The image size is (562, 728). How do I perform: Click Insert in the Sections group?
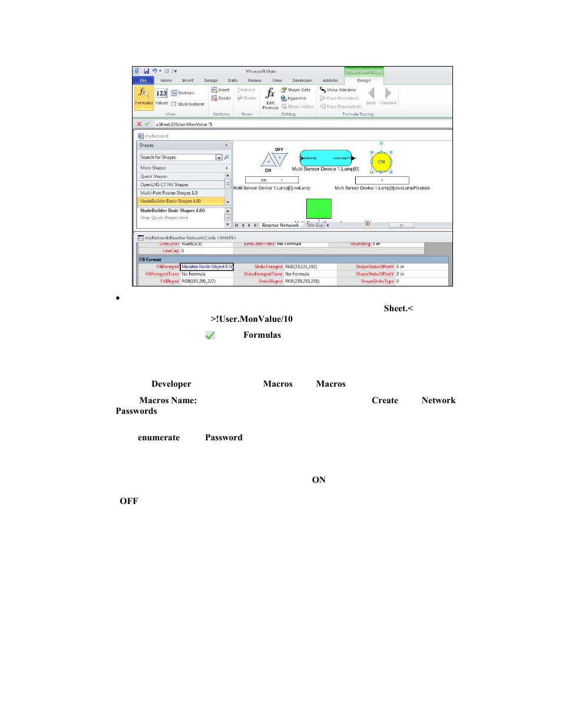coord(221,90)
